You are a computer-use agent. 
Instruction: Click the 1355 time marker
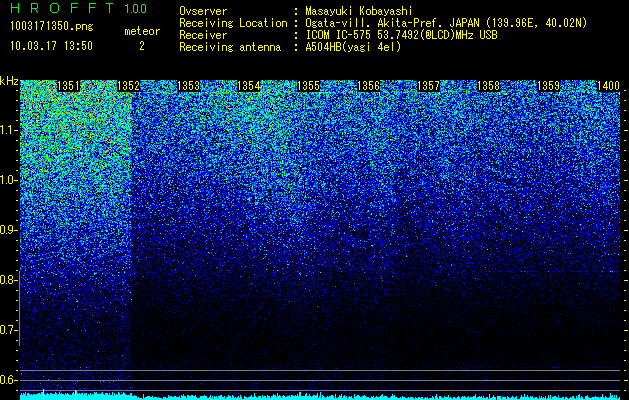tap(308, 86)
